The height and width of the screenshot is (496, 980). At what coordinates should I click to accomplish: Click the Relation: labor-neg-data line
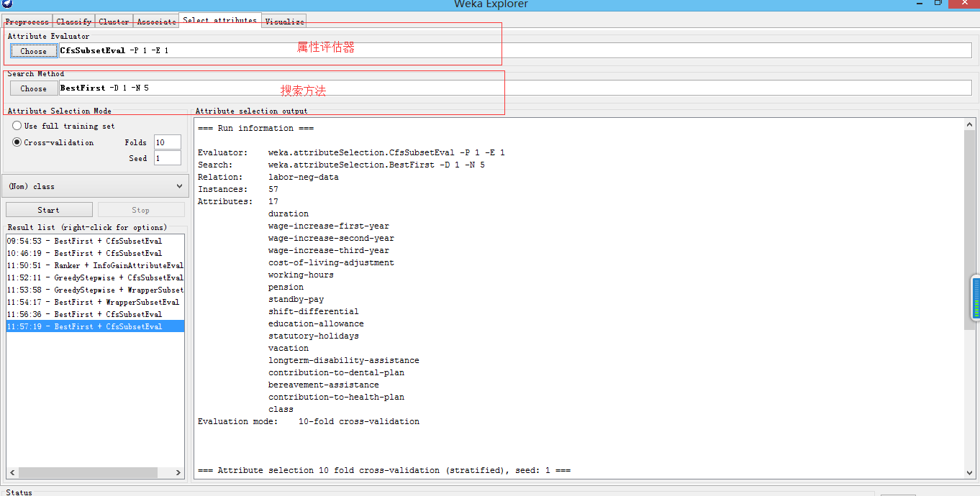[x=268, y=177]
